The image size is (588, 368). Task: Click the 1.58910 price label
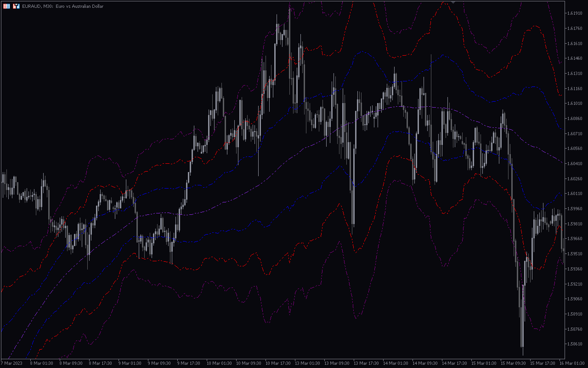pos(575,314)
